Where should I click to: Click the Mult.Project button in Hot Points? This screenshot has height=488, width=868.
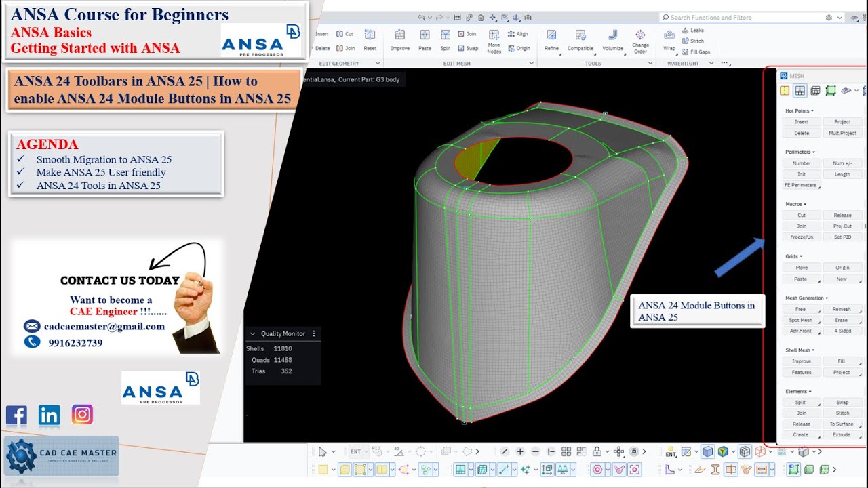tap(842, 134)
